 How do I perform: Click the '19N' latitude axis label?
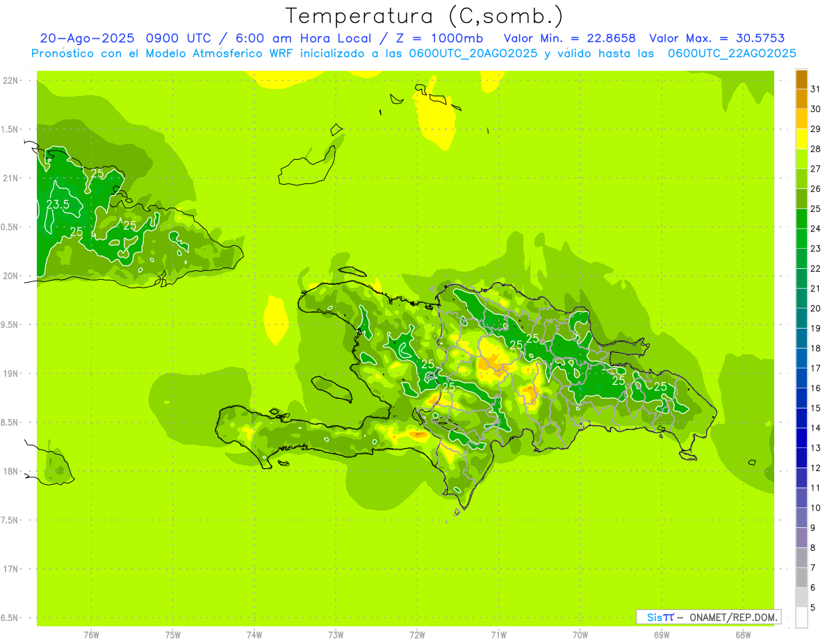tap(10, 374)
